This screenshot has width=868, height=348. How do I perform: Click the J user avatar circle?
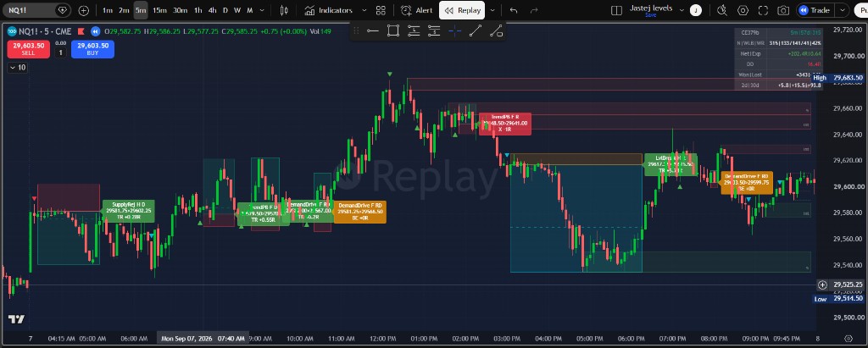click(x=696, y=10)
